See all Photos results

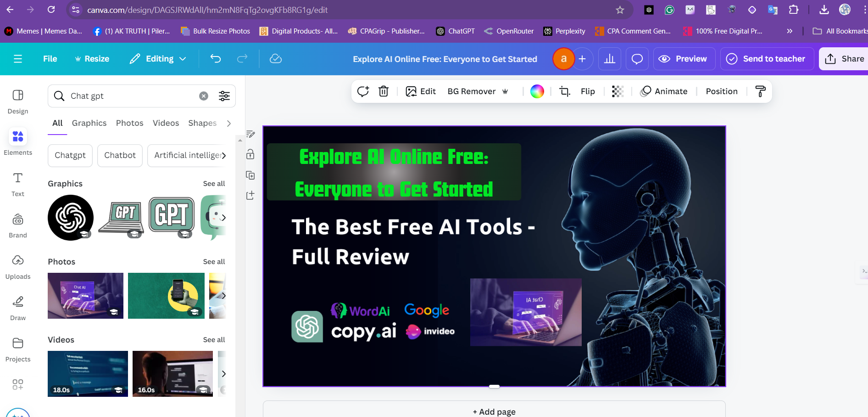point(214,262)
